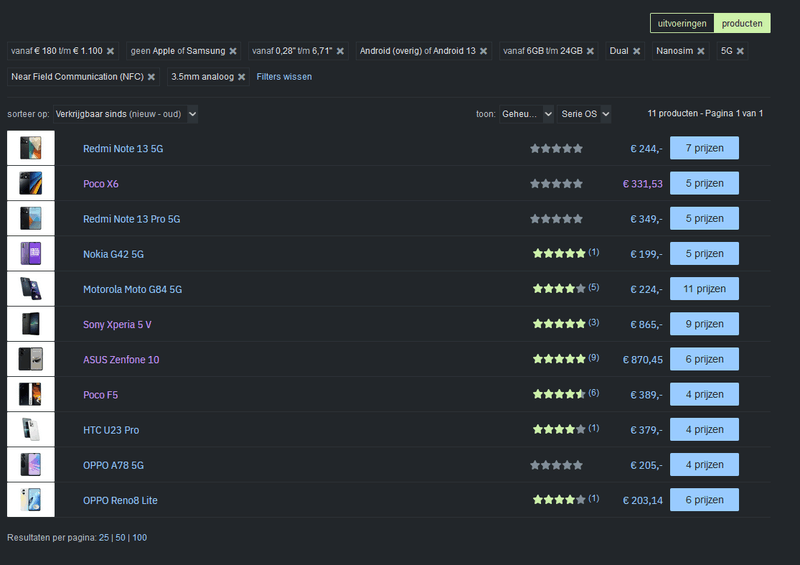The image size is (800, 565).
Task: View 5 prijzen for Poco X6
Action: pyautogui.click(x=704, y=183)
